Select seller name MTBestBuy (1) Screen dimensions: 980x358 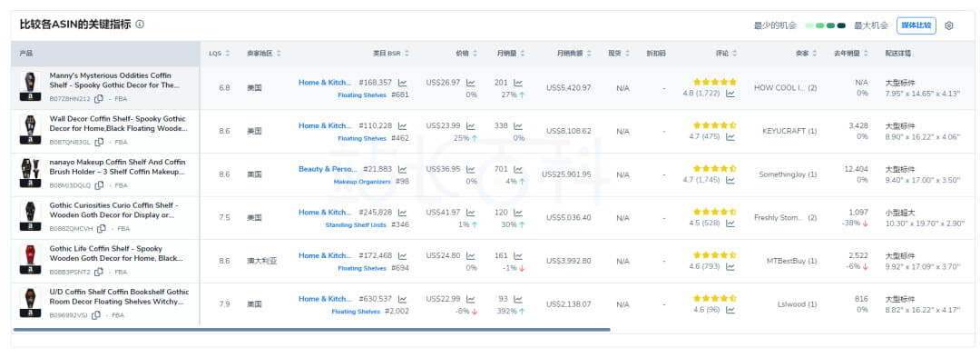792,261
